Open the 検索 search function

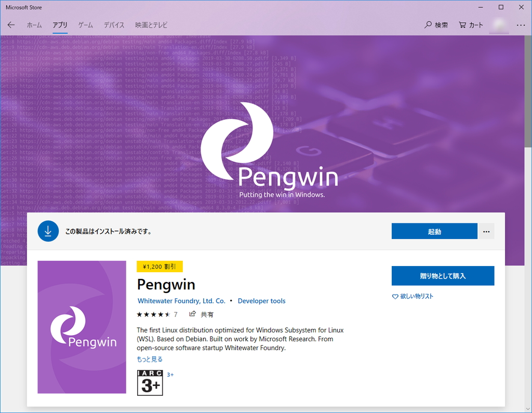point(436,24)
